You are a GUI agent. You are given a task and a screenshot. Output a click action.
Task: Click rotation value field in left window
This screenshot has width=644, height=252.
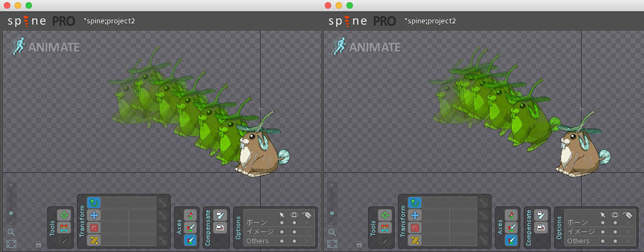[128, 203]
